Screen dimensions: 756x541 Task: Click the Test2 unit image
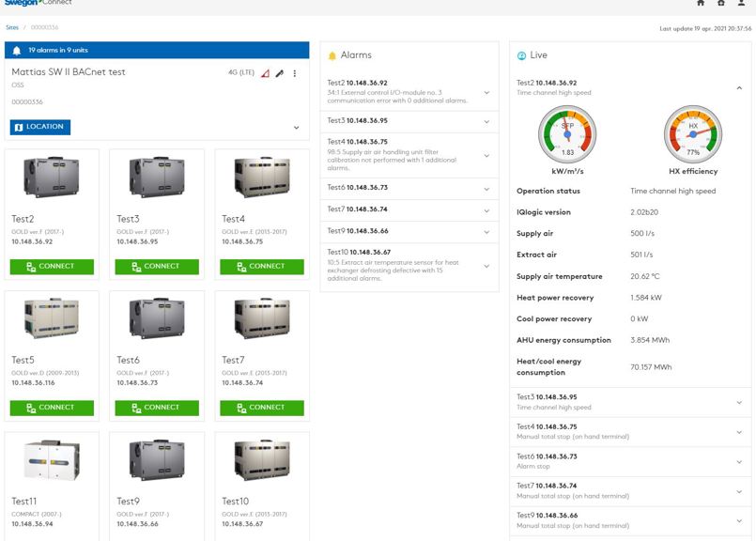(52, 177)
